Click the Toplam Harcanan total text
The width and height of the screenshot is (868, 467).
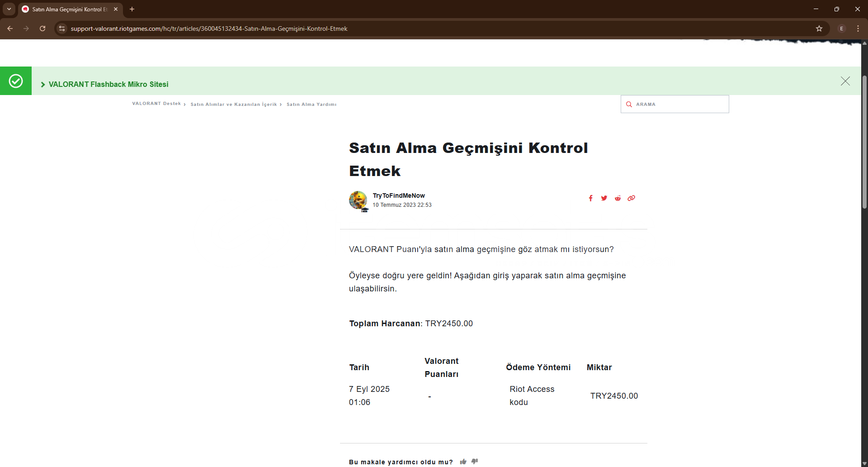(x=411, y=324)
